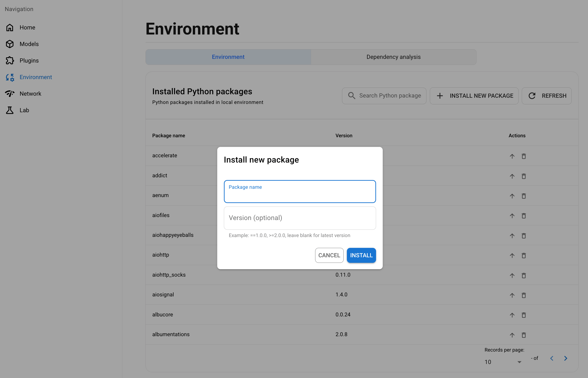Screen dimensions: 588x378
Task: Go to previous page of packages
Action: pyautogui.click(x=552, y=358)
